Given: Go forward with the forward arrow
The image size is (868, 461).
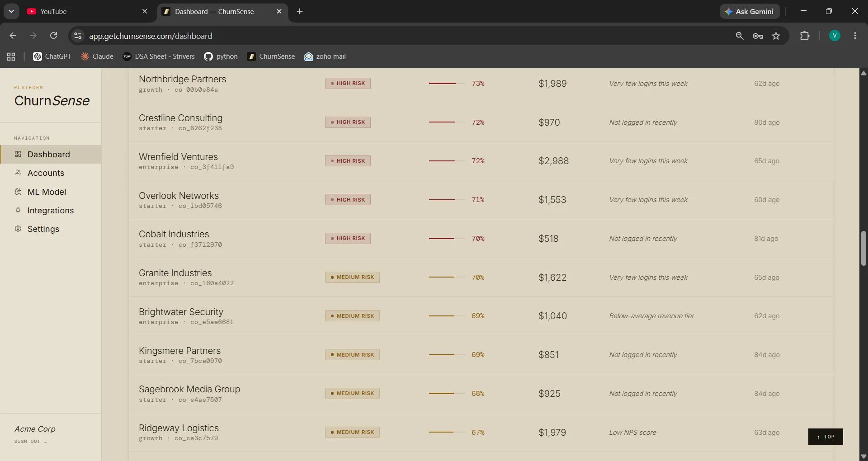Looking at the screenshot, I should (33, 36).
